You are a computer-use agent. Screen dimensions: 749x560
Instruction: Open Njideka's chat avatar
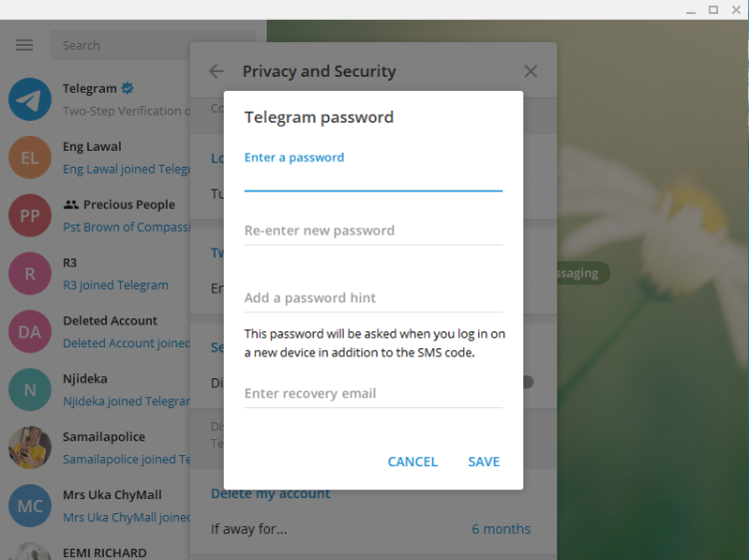[x=30, y=389]
